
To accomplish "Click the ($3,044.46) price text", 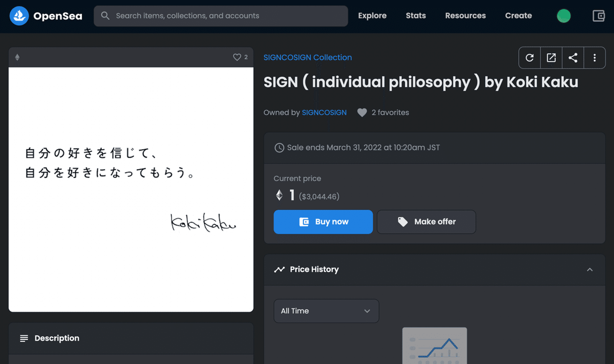I will (x=319, y=196).
